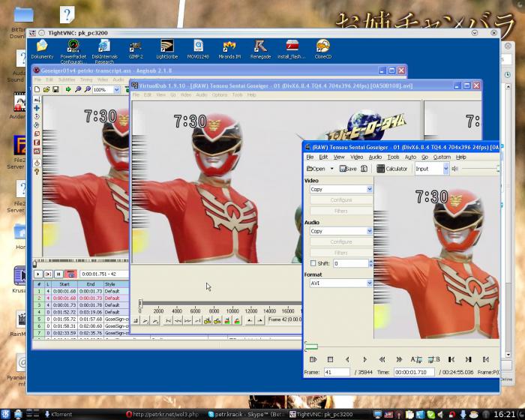Click the Shift value stepper arrows
Screen dimensions: 525x420
click(x=370, y=263)
